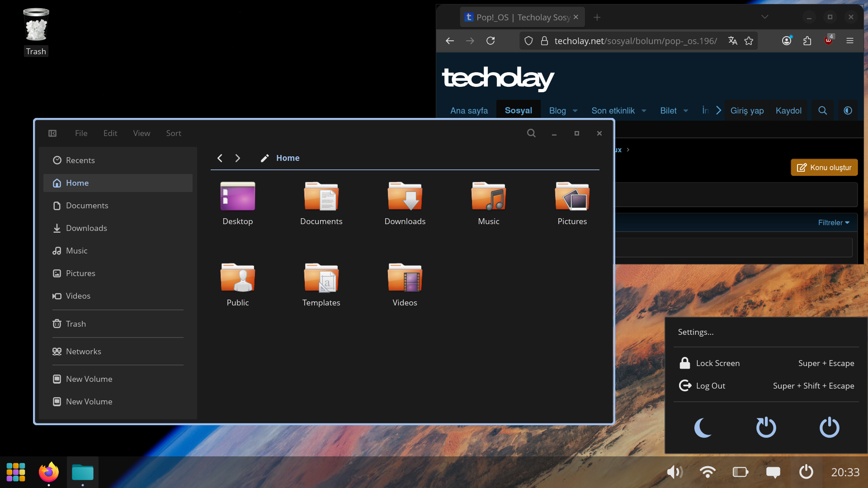Open the Firefox extensions icon
868x488 pixels.
click(x=807, y=41)
